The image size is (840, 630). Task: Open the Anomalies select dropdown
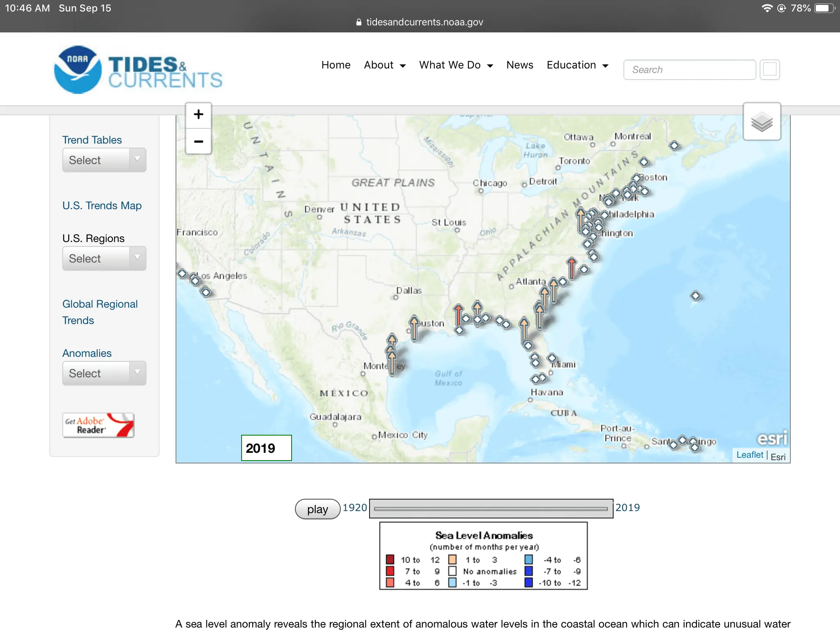[x=104, y=373]
